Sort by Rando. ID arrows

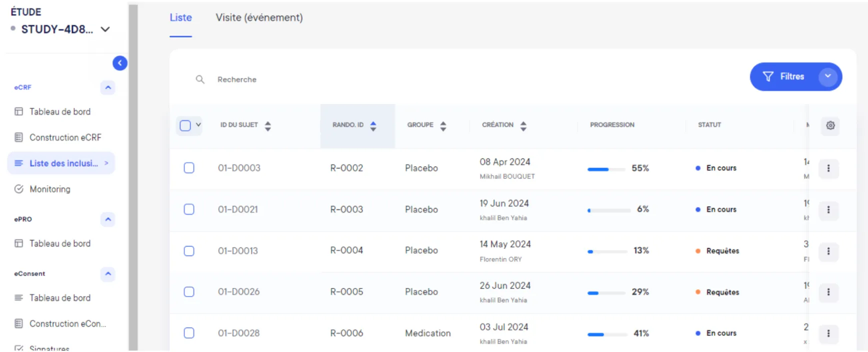373,126
